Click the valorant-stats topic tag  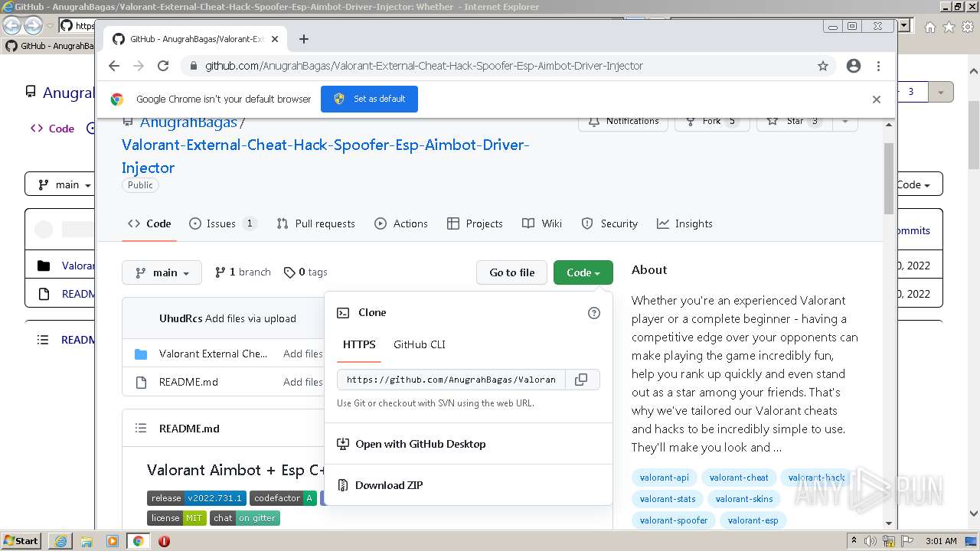pos(668,499)
